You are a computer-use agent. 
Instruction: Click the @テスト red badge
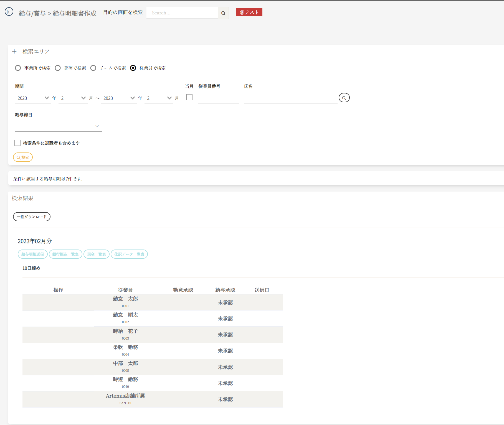click(x=249, y=12)
